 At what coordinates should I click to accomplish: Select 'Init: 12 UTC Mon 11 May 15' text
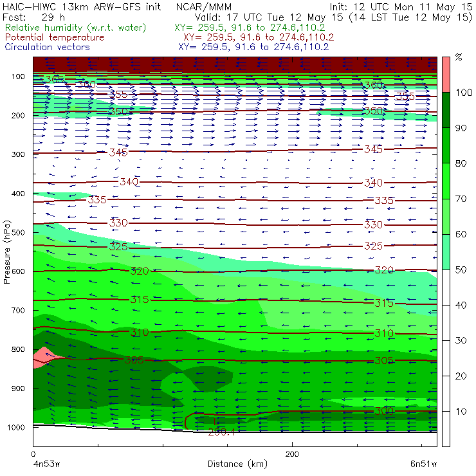coord(401,7)
